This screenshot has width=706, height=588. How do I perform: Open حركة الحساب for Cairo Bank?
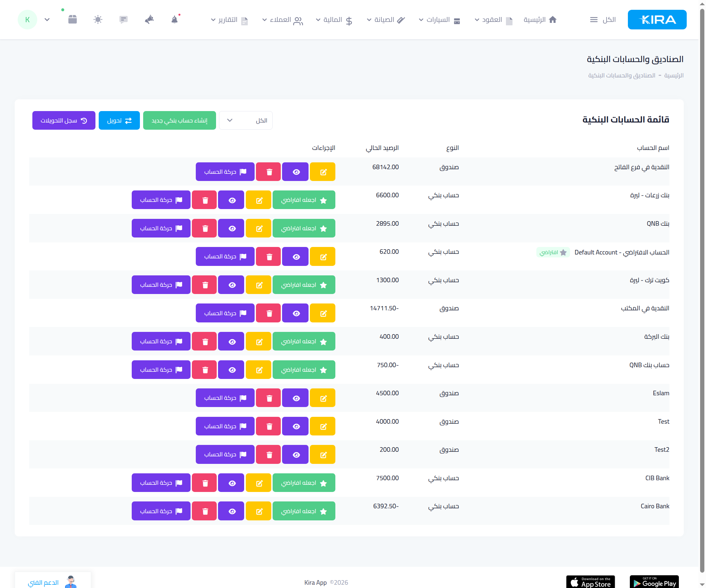[x=161, y=511]
